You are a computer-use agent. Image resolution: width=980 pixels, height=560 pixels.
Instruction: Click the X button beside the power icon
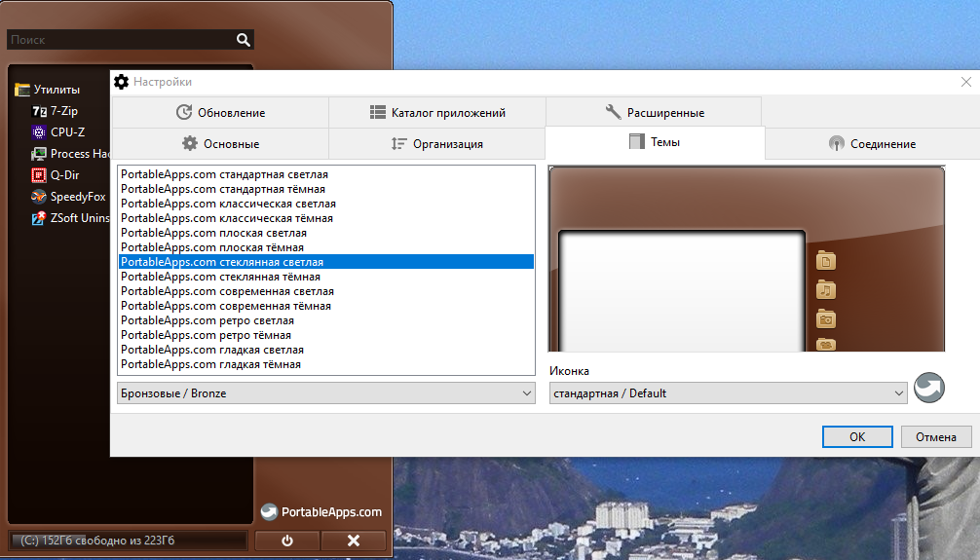click(353, 541)
